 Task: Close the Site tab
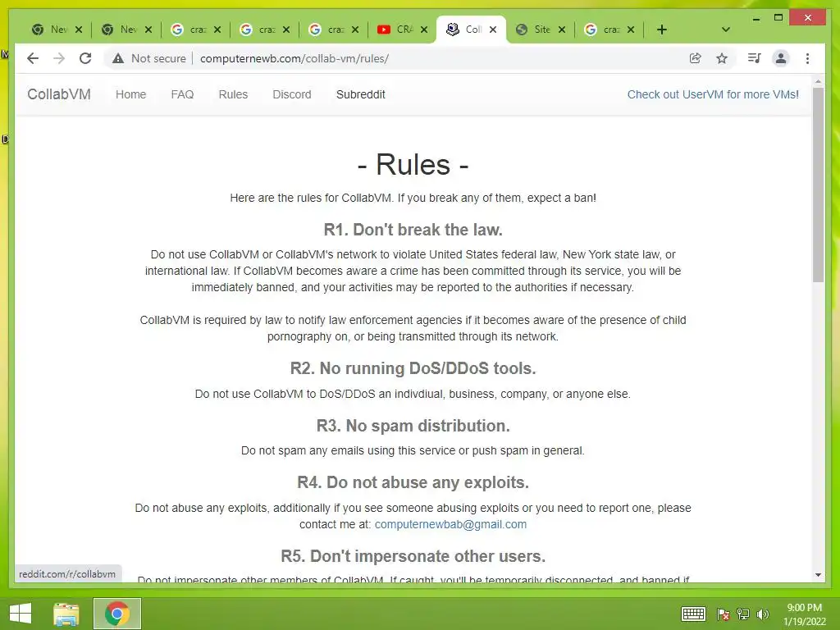coord(561,30)
